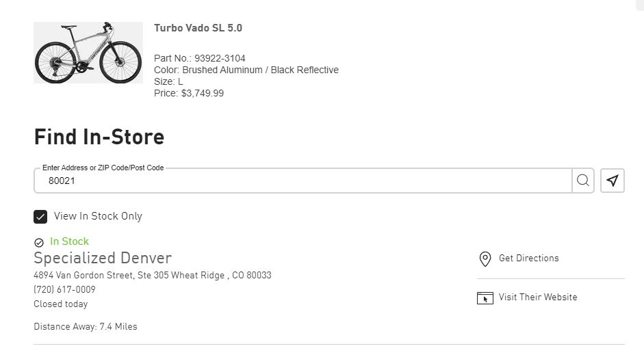Click the In Stock checkmark circle icon

point(39,242)
